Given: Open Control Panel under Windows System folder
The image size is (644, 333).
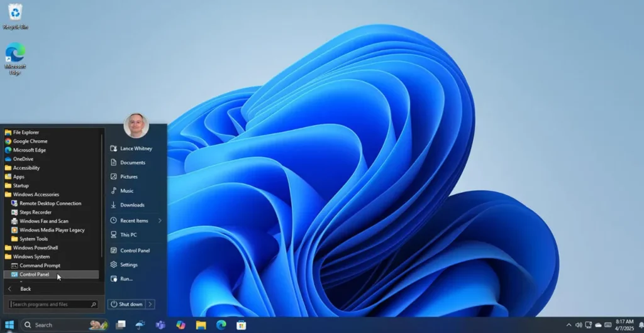Looking at the screenshot, I should [x=34, y=275].
